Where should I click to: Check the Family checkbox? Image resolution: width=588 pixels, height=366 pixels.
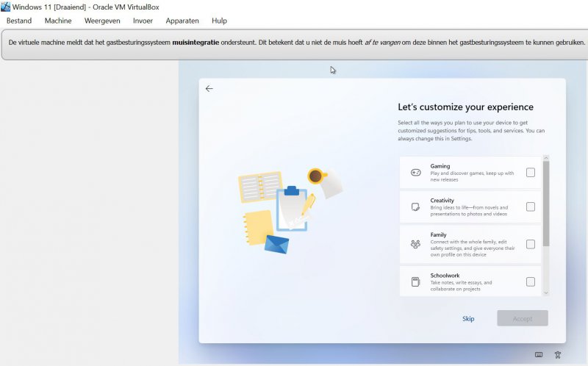point(531,245)
